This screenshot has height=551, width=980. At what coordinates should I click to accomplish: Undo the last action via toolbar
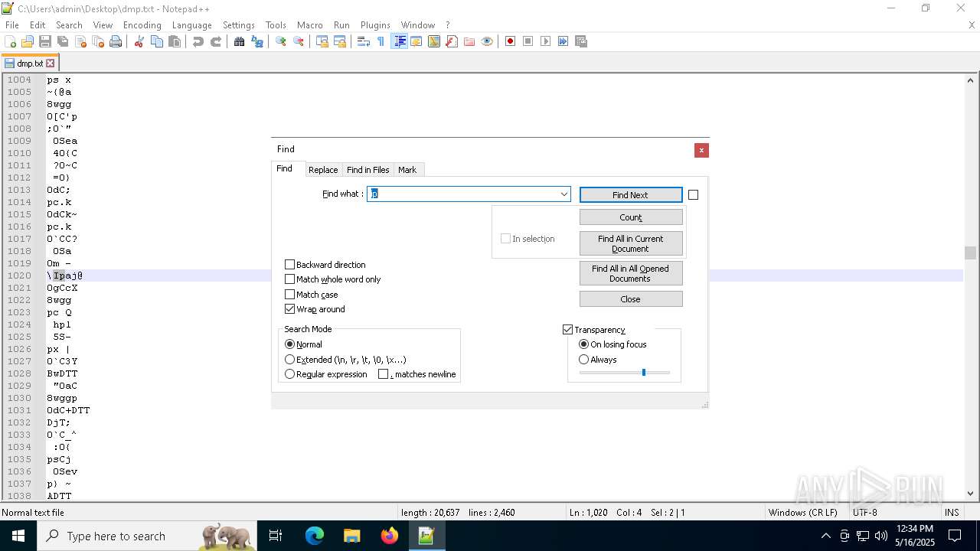click(x=198, y=41)
